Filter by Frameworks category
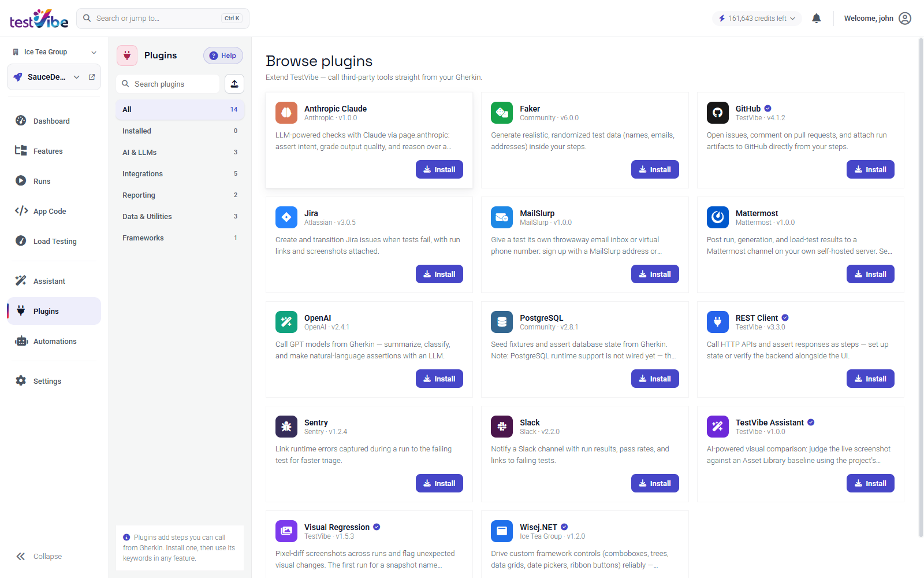The width and height of the screenshot is (924, 578). click(180, 238)
